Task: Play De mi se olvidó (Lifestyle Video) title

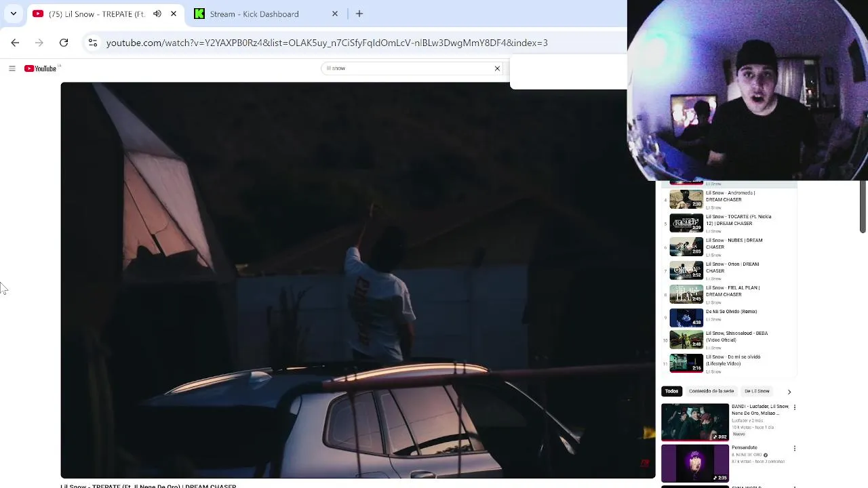Action: [x=733, y=360]
